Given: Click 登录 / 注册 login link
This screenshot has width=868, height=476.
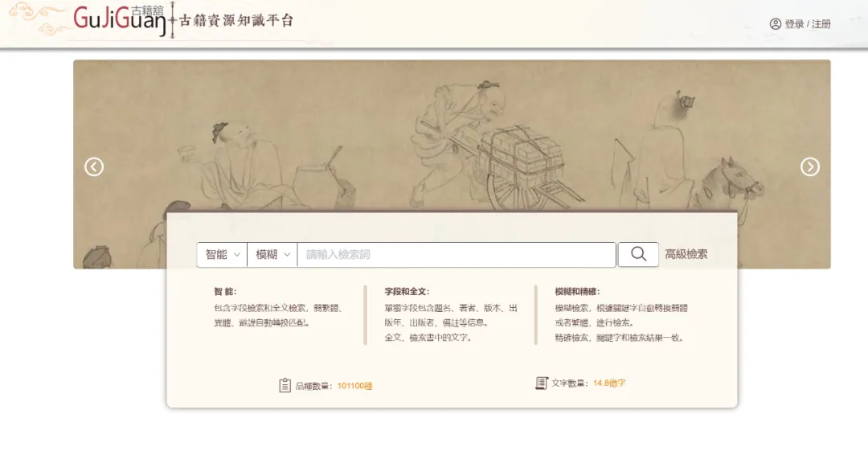Looking at the screenshot, I should coord(808,24).
